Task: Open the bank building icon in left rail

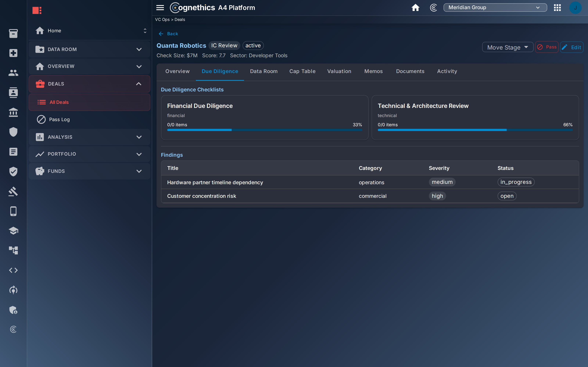Action: [x=13, y=112]
